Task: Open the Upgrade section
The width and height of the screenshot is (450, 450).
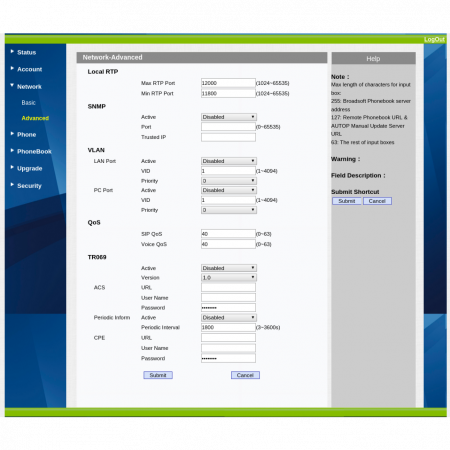Action: point(29,168)
